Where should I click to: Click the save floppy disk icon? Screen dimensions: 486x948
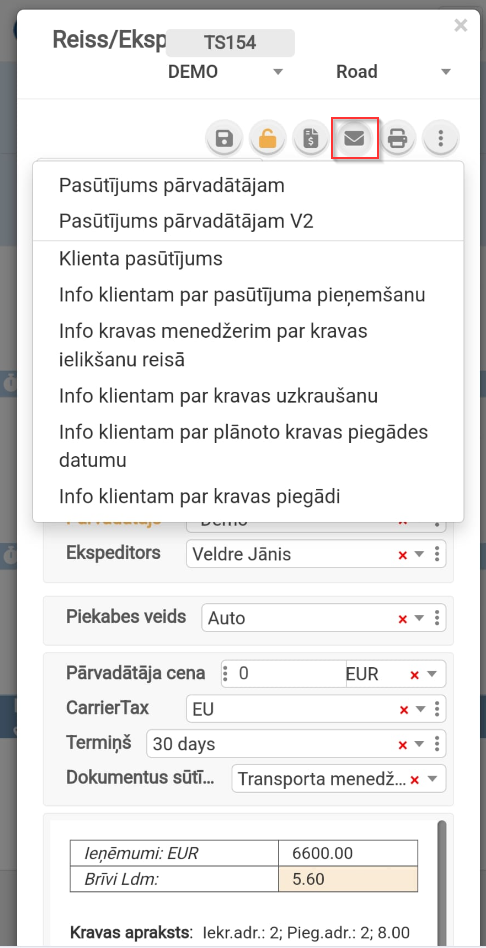[x=224, y=138]
